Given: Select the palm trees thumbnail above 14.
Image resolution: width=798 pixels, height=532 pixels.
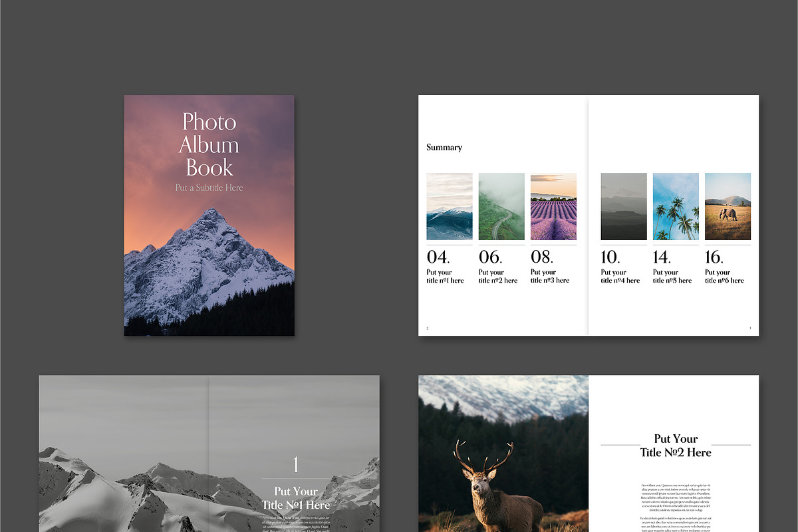Looking at the screenshot, I should pos(676,207).
